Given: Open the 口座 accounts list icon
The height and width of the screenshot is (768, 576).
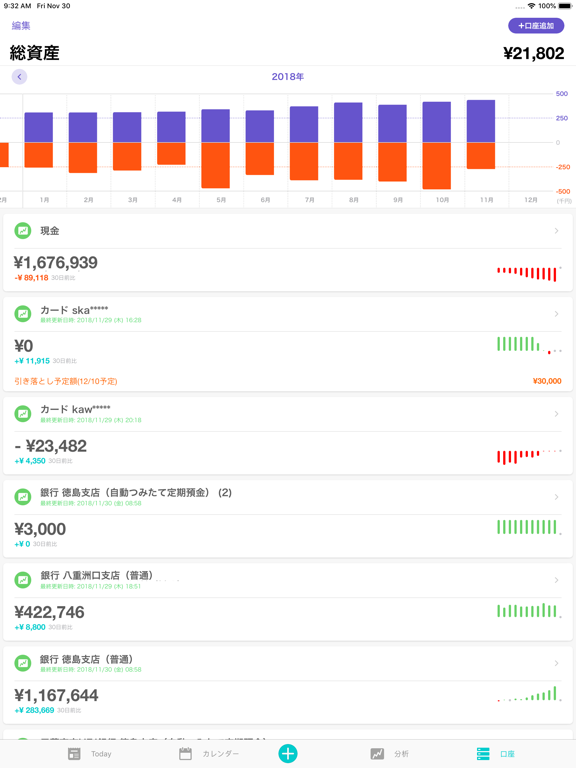Looking at the screenshot, I should click(483, 754).
